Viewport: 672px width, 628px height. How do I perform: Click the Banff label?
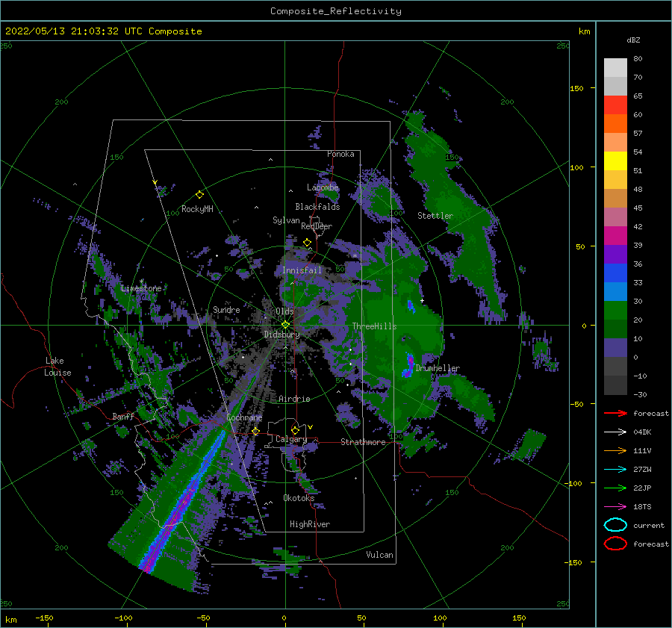point(123,416)
